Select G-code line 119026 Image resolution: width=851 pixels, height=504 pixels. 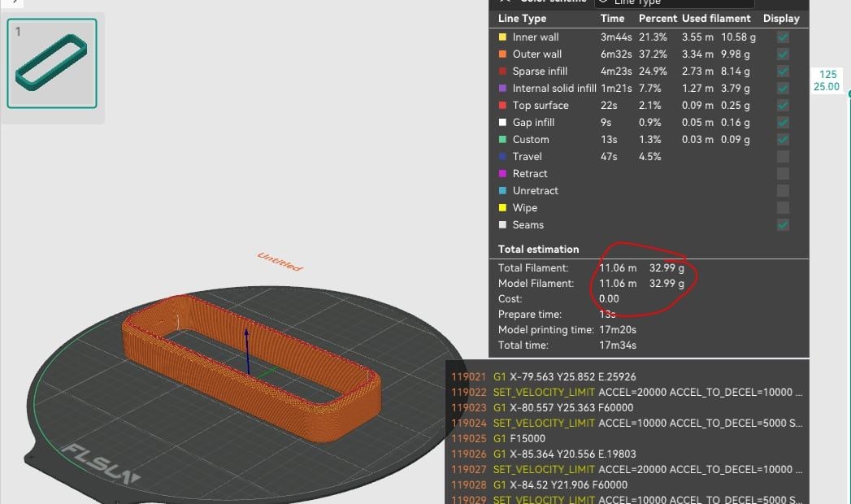coord(627,454)
